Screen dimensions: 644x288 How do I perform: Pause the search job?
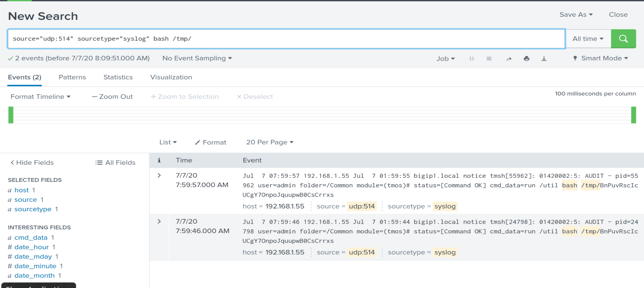(472, 59)
